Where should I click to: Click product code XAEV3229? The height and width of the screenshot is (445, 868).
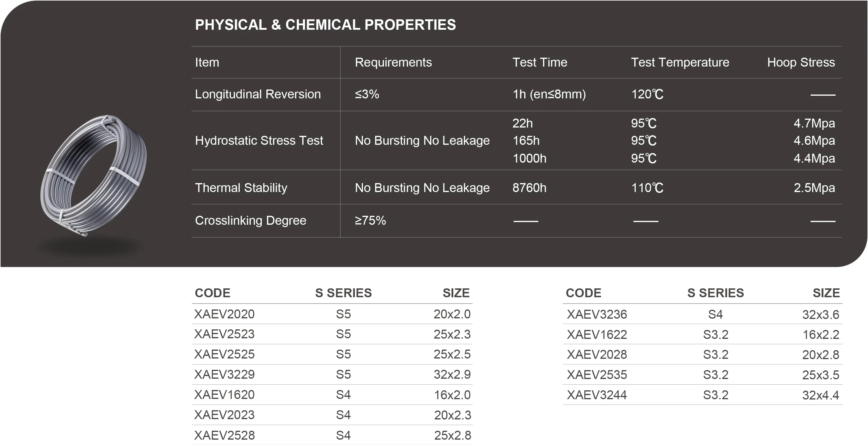(224, 374)
